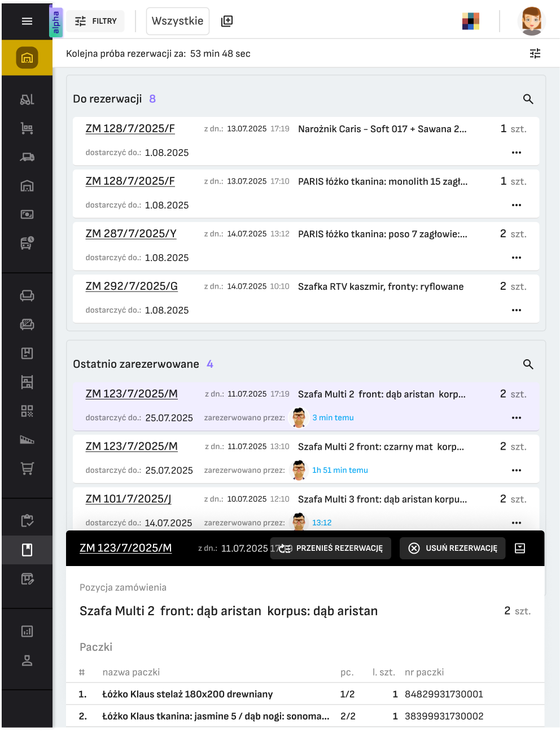Open order link ZM 292/7/2025/G
This screenshot has width=560, height=731.
pyautogui.click(x=132, y=286)
